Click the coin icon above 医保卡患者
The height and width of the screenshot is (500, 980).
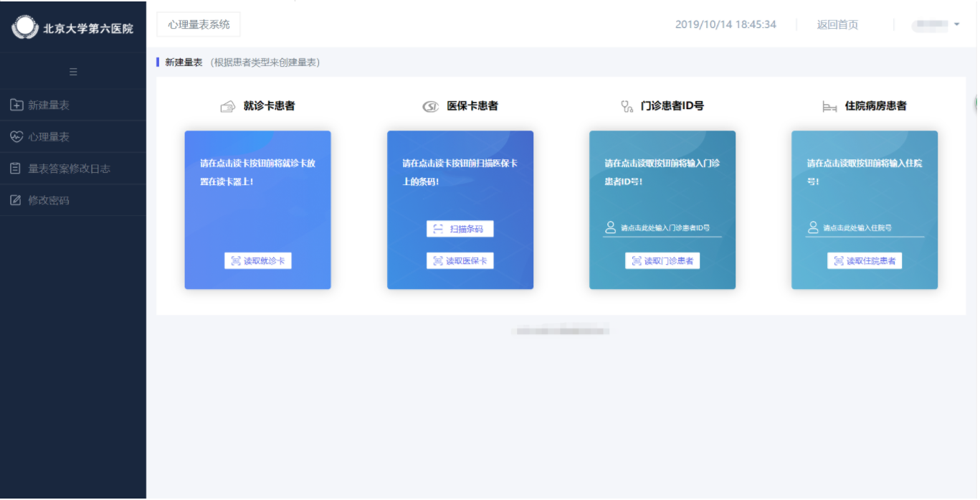[x=429, y=105]
